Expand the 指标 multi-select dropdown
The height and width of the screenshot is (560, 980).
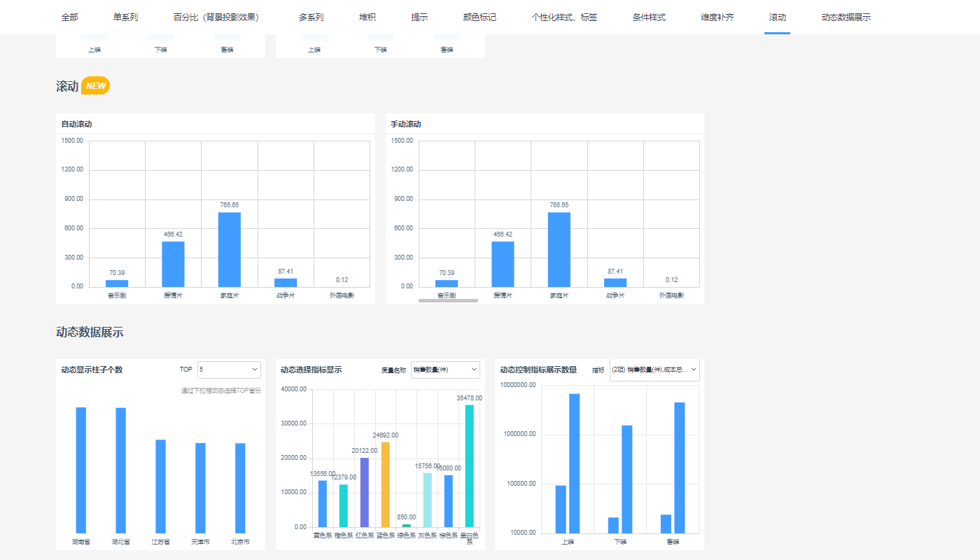click(x=654, y=370)
